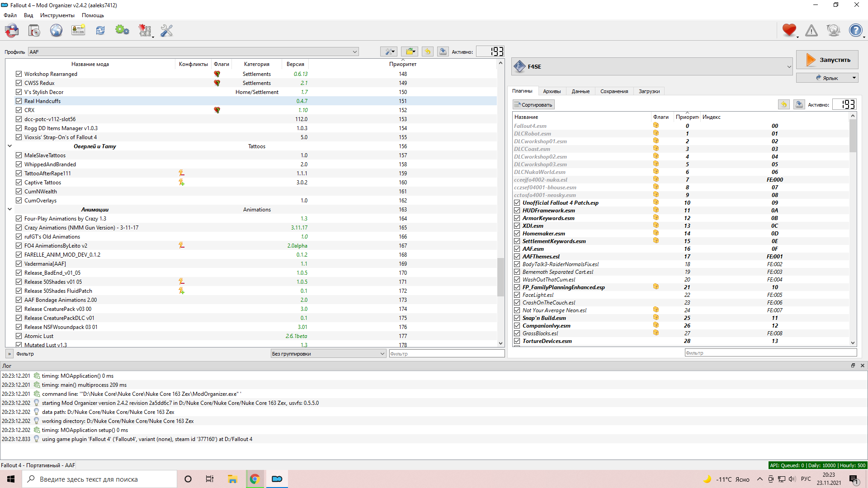The image size is (868, 488).
Task: Open the Инструменты menu
Action: coord(57,15)
